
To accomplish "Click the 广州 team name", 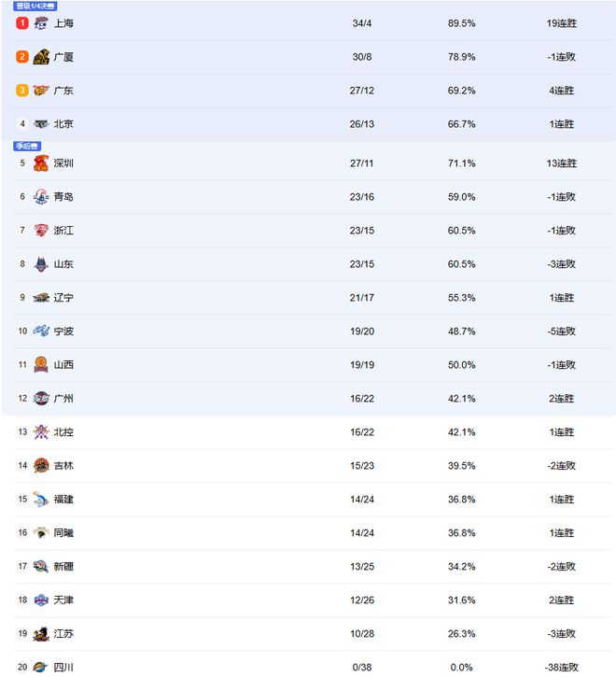I will coord(63,399).
